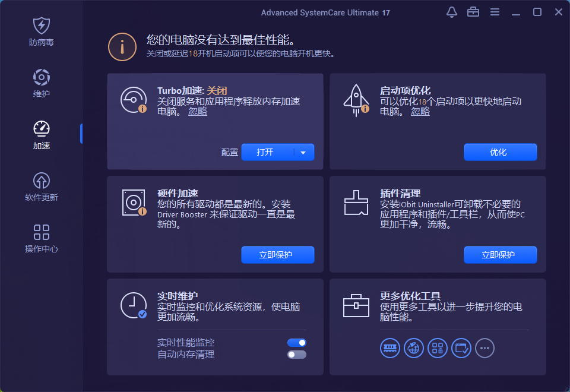Switch to the 维护 maintenance tab

click(42, 83)
